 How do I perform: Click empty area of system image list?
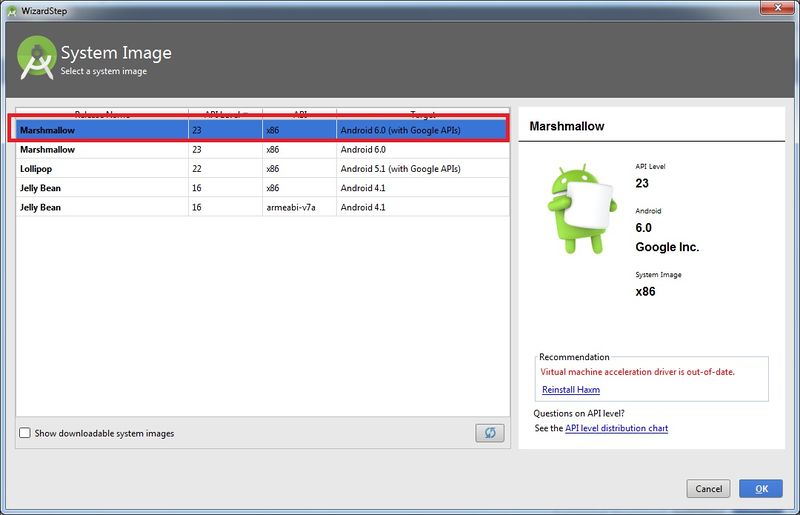[x=262, y=316]
